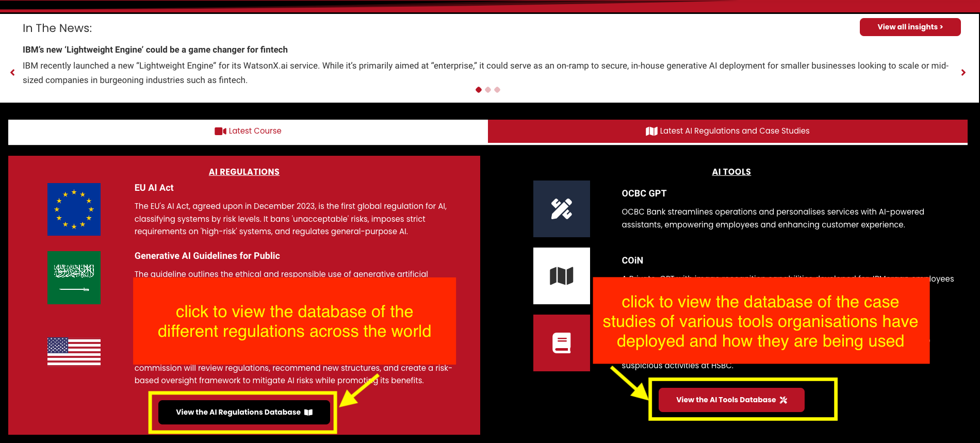Select the first carousel dot

[479, 90]
